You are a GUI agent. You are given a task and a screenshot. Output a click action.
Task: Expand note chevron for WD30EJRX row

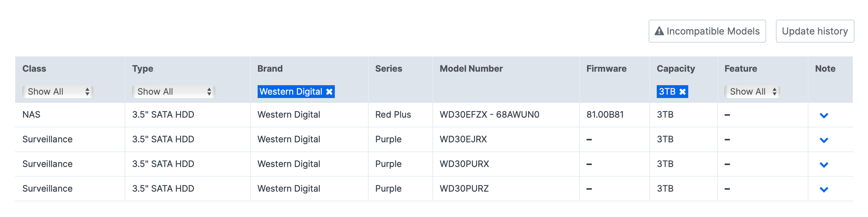[x=824, y=140]
